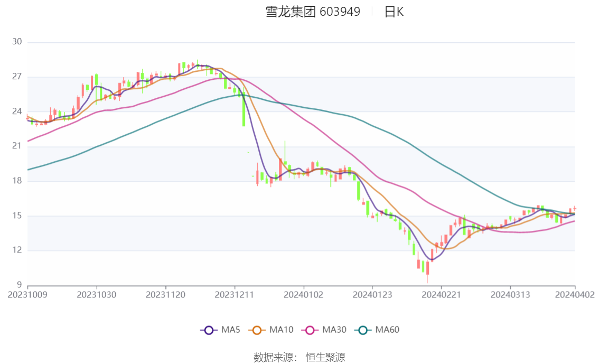Viewport: 599px width, 364px height.
Task: Click the 20240123 date axis label
Action: (372, 295)
